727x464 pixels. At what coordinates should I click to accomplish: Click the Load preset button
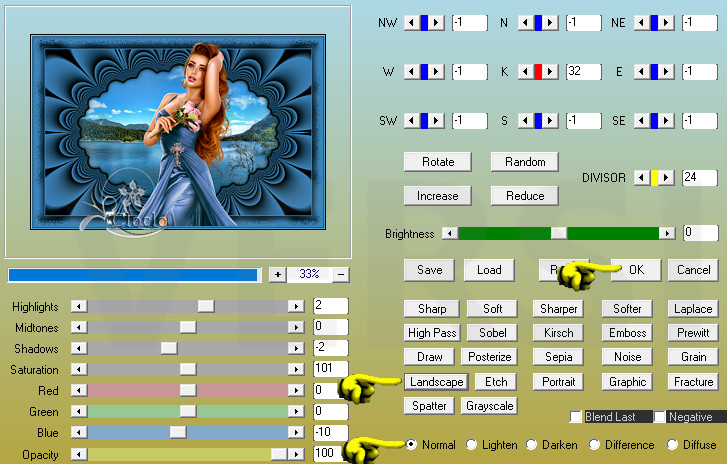pyautogui.click(x=489, y=270)
